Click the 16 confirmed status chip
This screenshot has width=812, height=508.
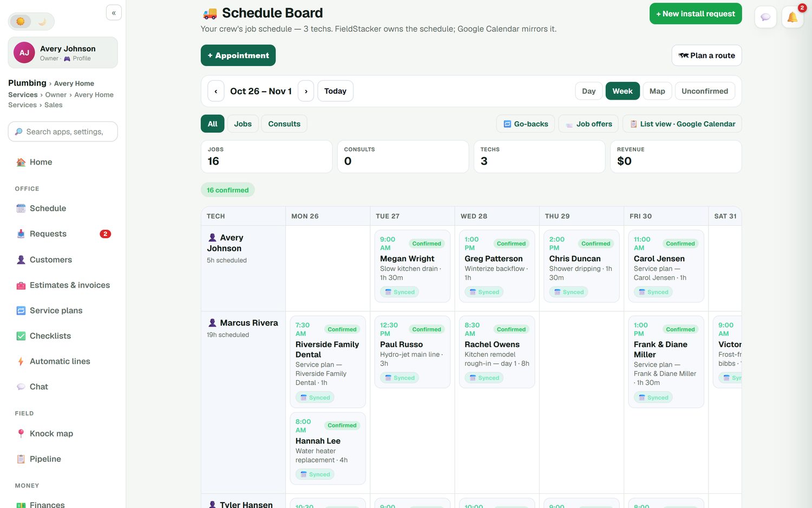[228, 190]
